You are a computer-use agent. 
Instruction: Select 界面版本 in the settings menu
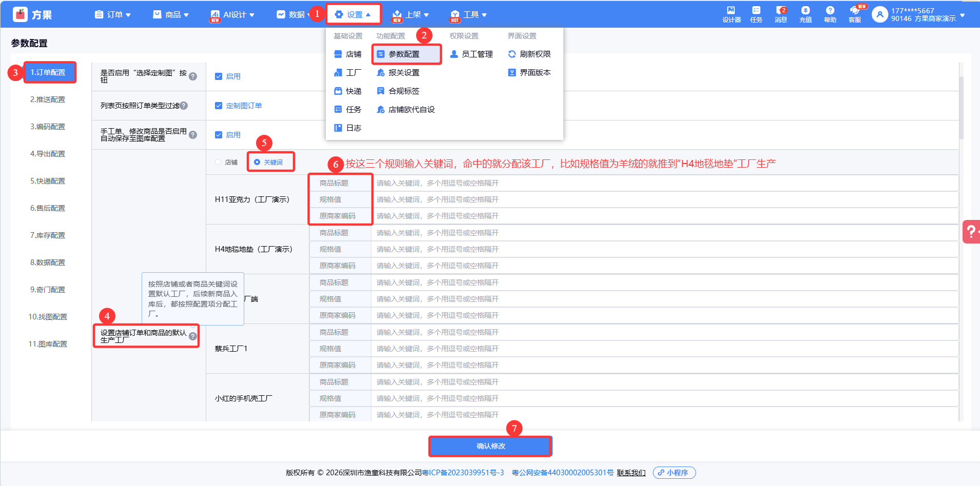(x=530, y=73)
